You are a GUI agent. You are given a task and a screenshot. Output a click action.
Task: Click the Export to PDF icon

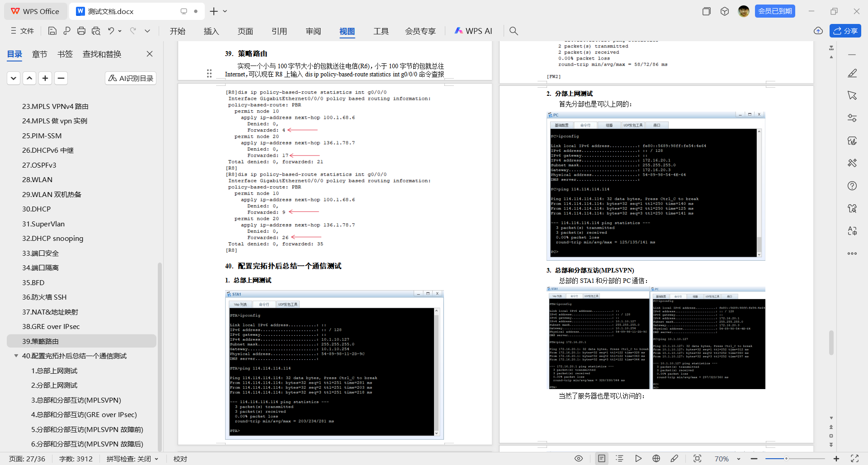67,31
